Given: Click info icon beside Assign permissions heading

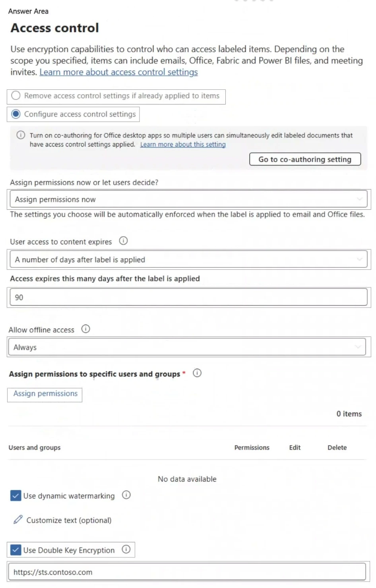Looking at the screenshot, I should click(x=197, y=373).
